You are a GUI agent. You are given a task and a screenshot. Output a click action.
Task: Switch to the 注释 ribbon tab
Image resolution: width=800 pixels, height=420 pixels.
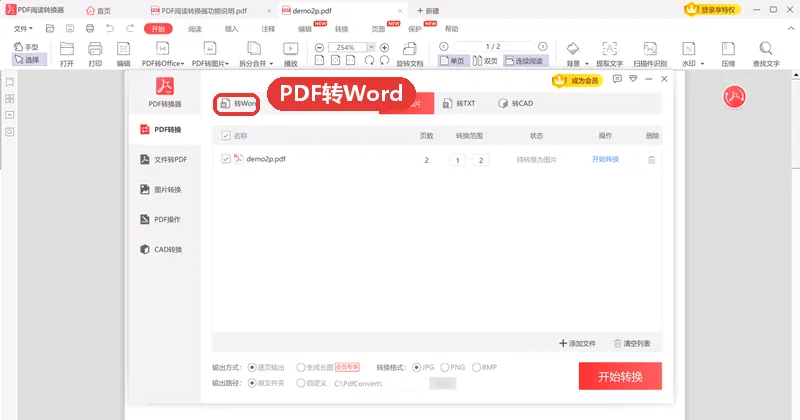(268, 29)
